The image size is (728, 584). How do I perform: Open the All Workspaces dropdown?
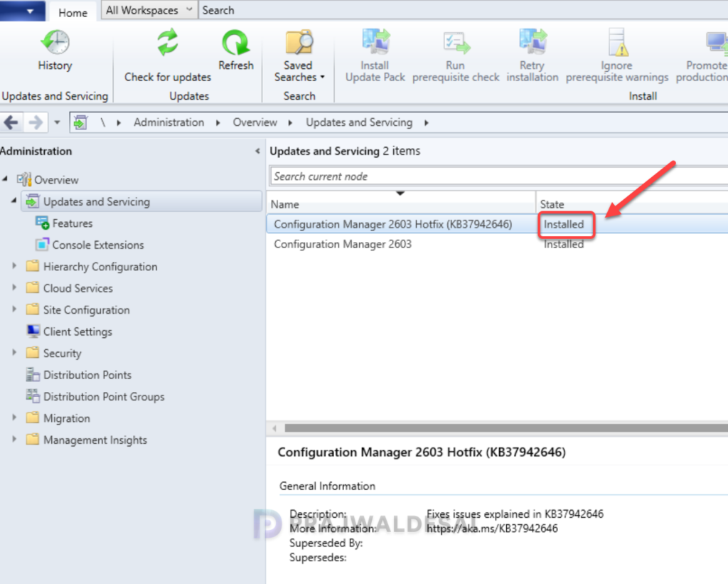click(149, 10)
